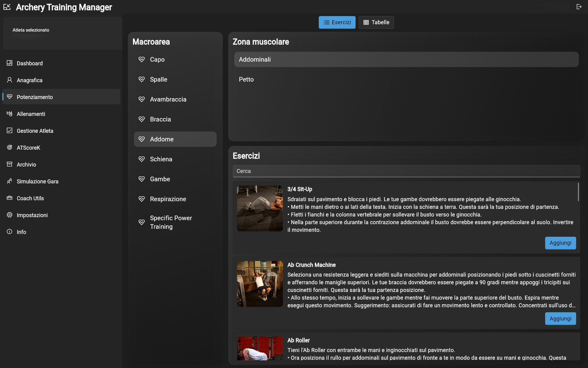588x368 pixels.
Task: Click the Gestione Atleta checkbox icon
Action: point(9,130)
